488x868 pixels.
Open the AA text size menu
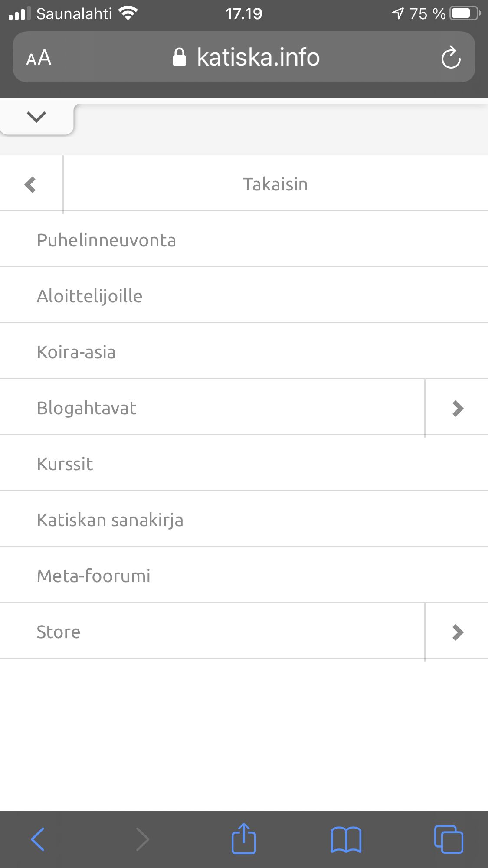[39, 58]
